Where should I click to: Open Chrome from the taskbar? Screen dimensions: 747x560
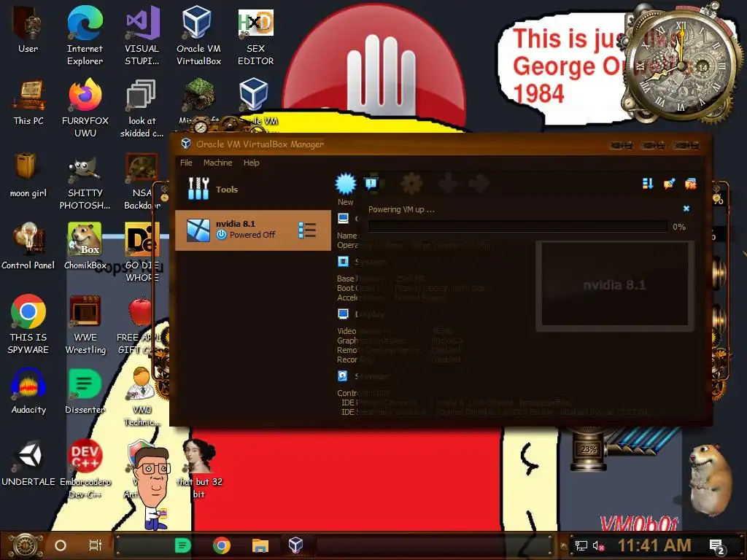pos(222,545)
